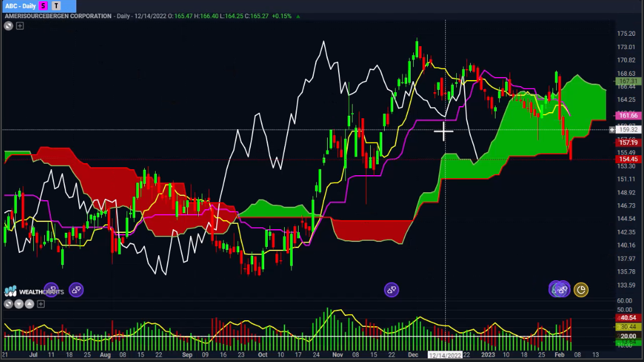
Task: Click the AMERISOURCEBERGEN CORPORATION title
Action: coord(58,16)
